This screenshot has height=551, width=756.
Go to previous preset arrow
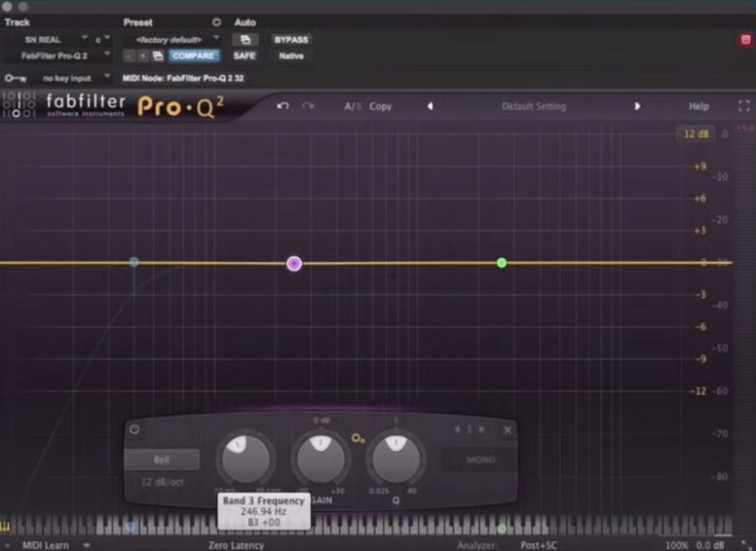(x=430, y=106)
